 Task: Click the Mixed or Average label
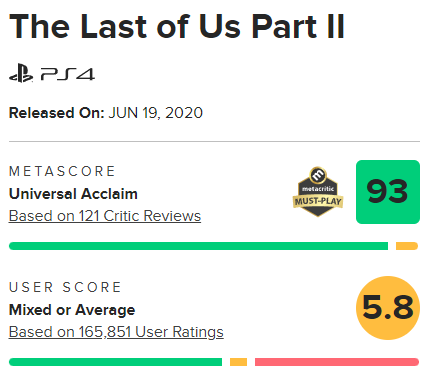click(x=72, y=310)
